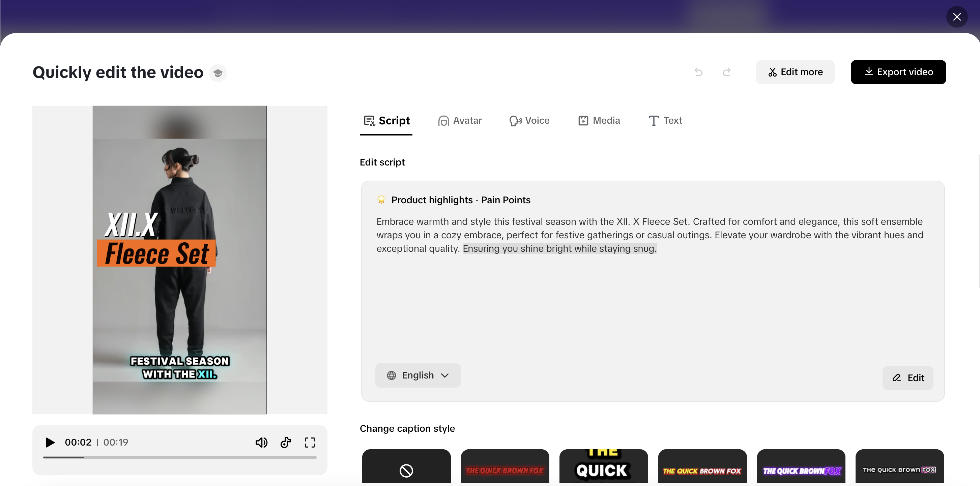Screen dimensions: 980x486
Task: Click the Export video button
Action: coord(898,72)
